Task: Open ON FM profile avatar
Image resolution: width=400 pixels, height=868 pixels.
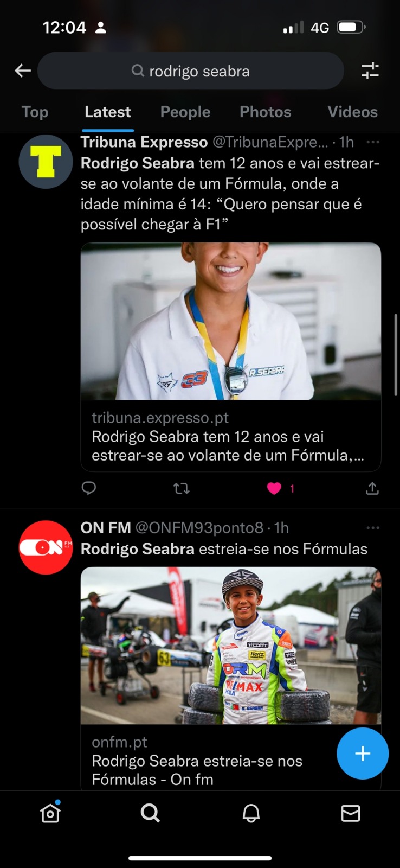Action: click(46, 547)
